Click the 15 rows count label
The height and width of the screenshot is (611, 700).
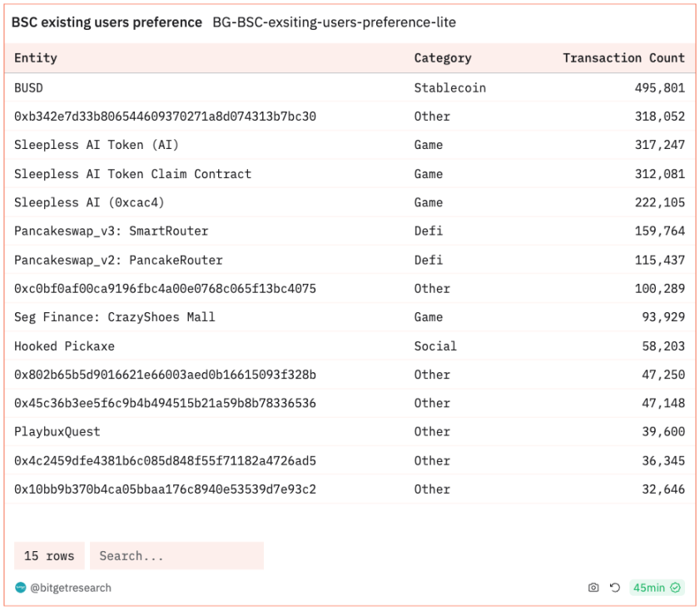point(49,556)
